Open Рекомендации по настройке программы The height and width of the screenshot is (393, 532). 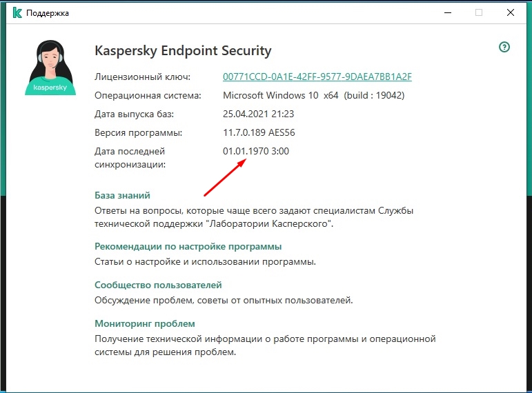tap(188, 246)
